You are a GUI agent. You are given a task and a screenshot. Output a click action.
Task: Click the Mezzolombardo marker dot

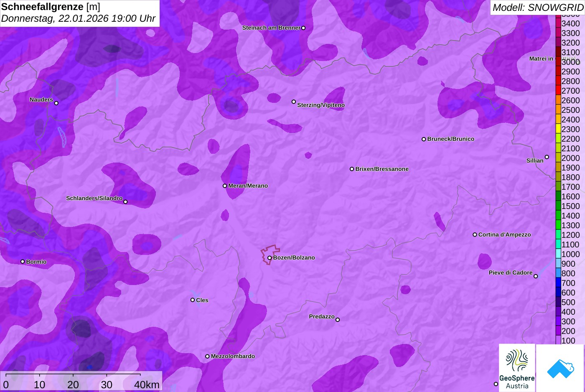point(207,356)
